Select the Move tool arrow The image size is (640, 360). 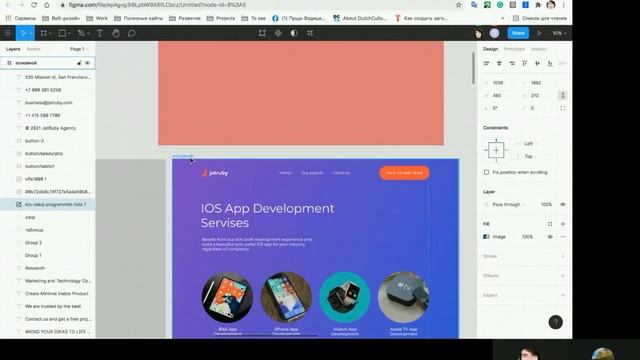[x=23, y=33]
